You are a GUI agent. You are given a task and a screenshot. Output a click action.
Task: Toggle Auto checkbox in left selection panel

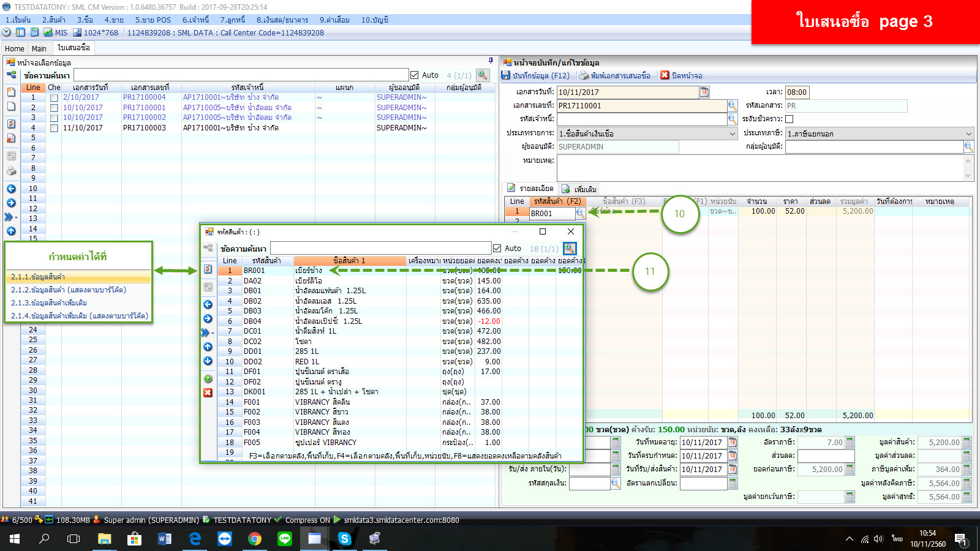415,75
